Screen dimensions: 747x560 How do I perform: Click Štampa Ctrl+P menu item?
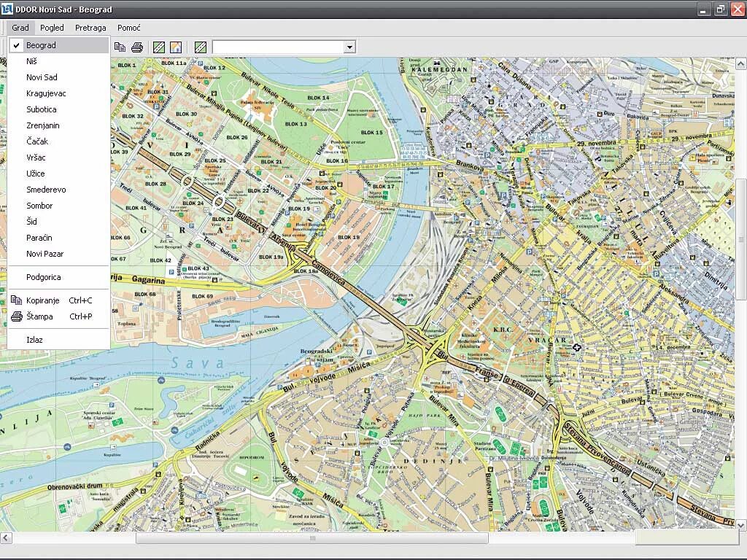point(58,316)
